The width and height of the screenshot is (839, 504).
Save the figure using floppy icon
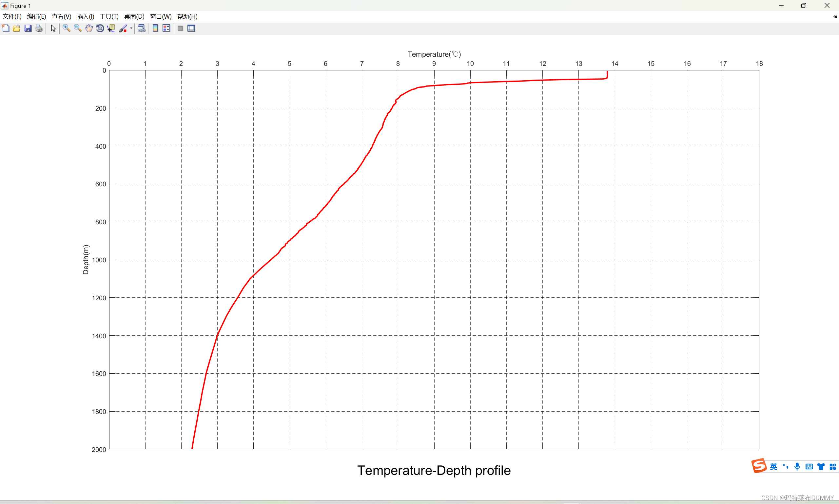28,28
